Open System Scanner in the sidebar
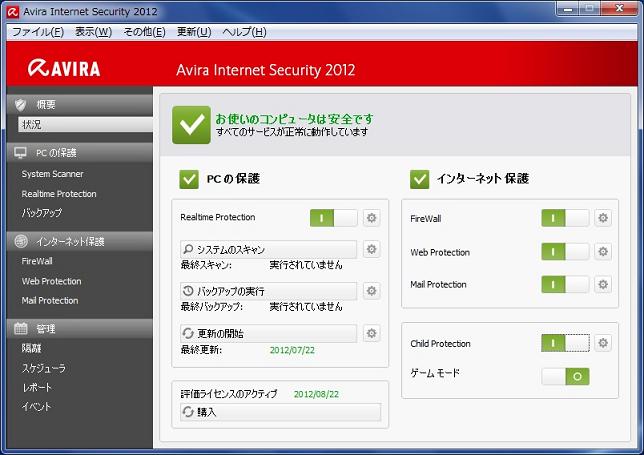The image size is (644, 455). 53,174
